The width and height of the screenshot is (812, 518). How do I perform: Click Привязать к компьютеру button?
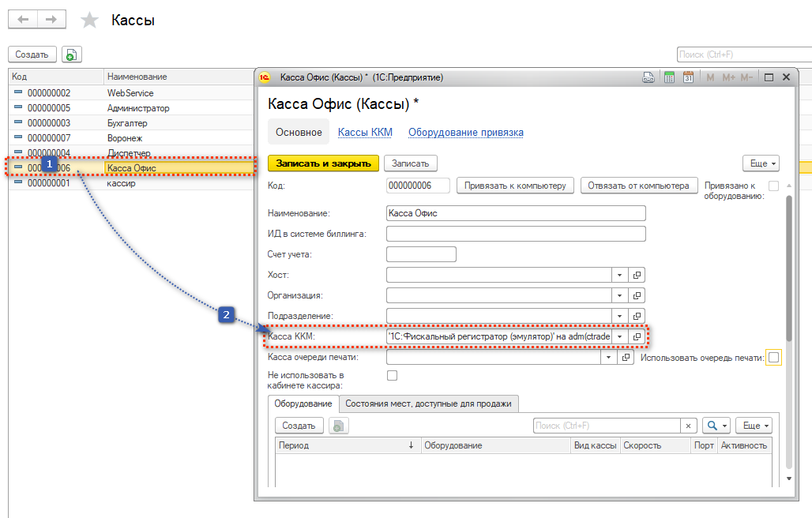515,186
